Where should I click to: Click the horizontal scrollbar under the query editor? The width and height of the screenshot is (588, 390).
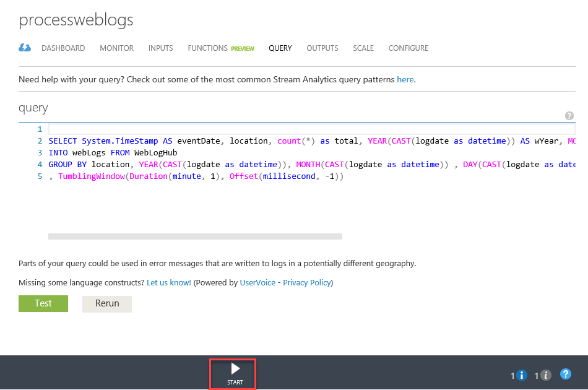pos(195,236)
